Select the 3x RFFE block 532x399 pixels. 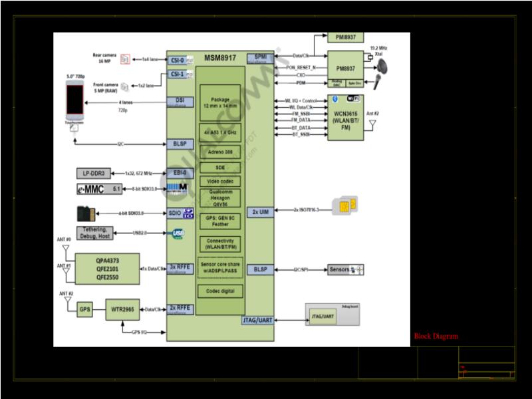pos(180,269)
